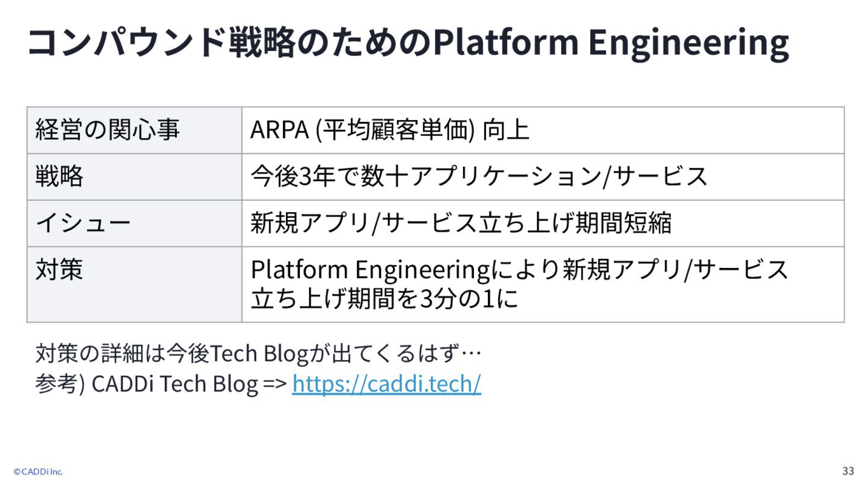Click the slide title heading text
Image resolution: width=868 pixels, height=479 pixels.
coord(408,42)
